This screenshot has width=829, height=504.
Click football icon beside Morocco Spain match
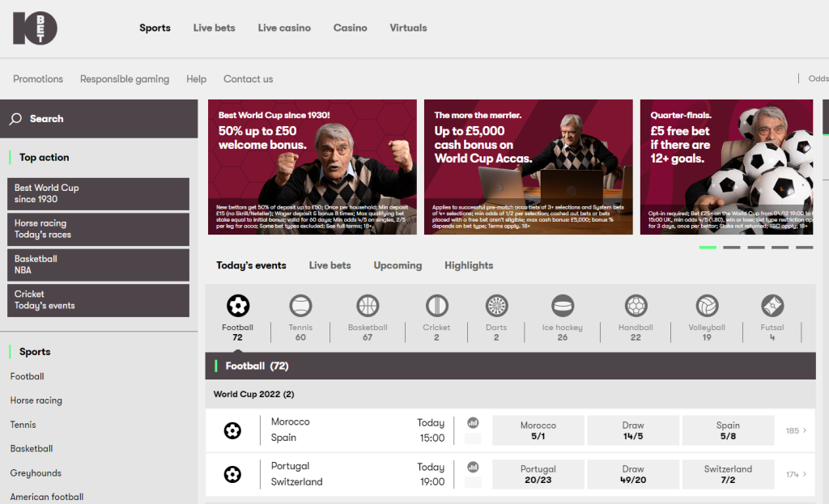coord(232,430)
